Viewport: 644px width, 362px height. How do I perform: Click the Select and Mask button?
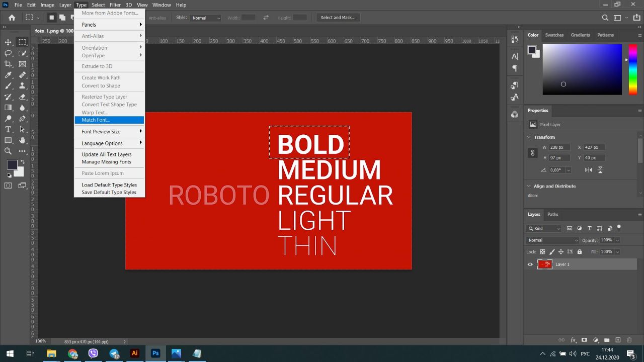(338, 18)
